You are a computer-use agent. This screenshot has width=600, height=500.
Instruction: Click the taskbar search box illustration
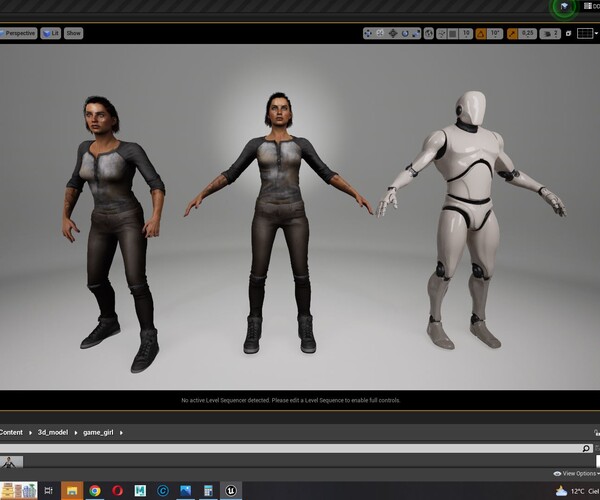(18, 491)
